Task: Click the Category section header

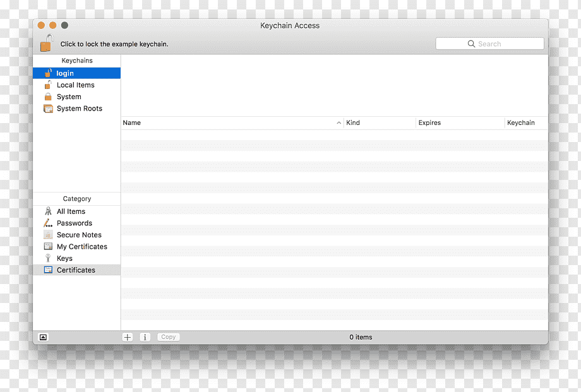Action: [76, 199]
